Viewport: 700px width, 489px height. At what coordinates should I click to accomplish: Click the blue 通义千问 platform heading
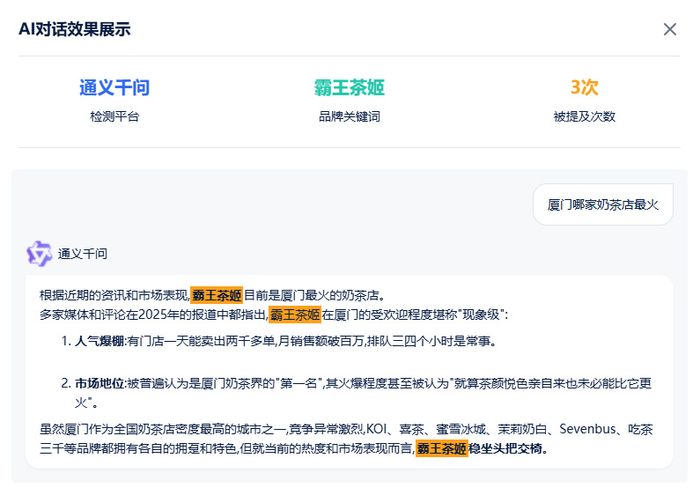114,88
